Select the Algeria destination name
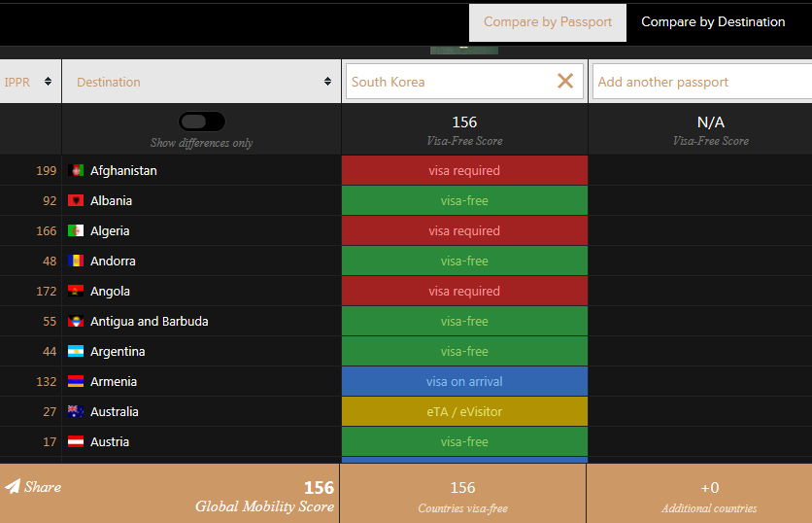 110,231
